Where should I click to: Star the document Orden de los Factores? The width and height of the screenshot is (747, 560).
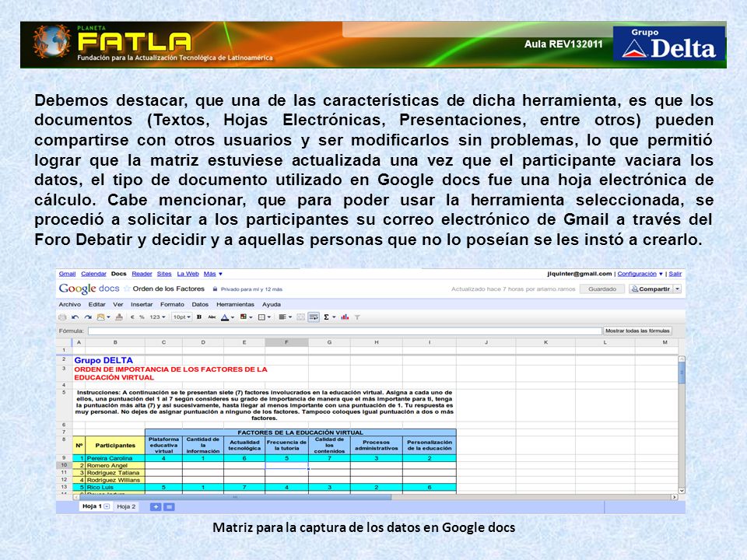[127, 289]
